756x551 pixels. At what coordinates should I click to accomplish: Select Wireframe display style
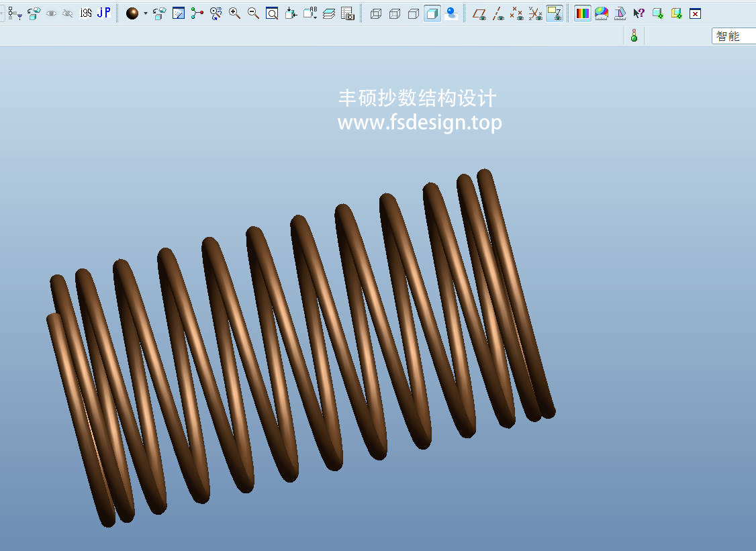pos(376,13)
